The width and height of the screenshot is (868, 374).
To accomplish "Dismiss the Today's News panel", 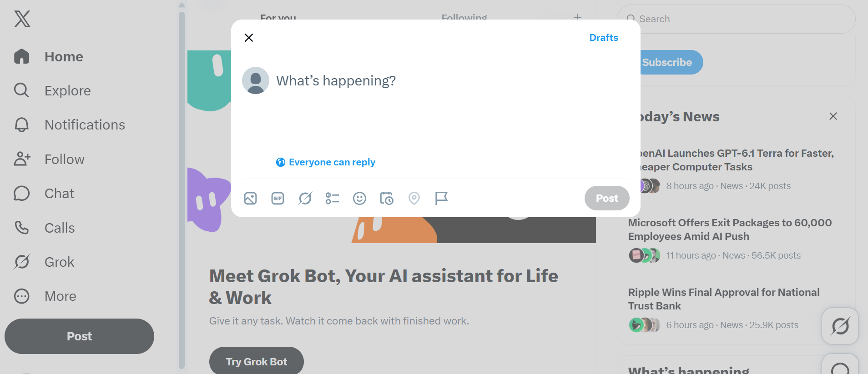I will 833,116.
